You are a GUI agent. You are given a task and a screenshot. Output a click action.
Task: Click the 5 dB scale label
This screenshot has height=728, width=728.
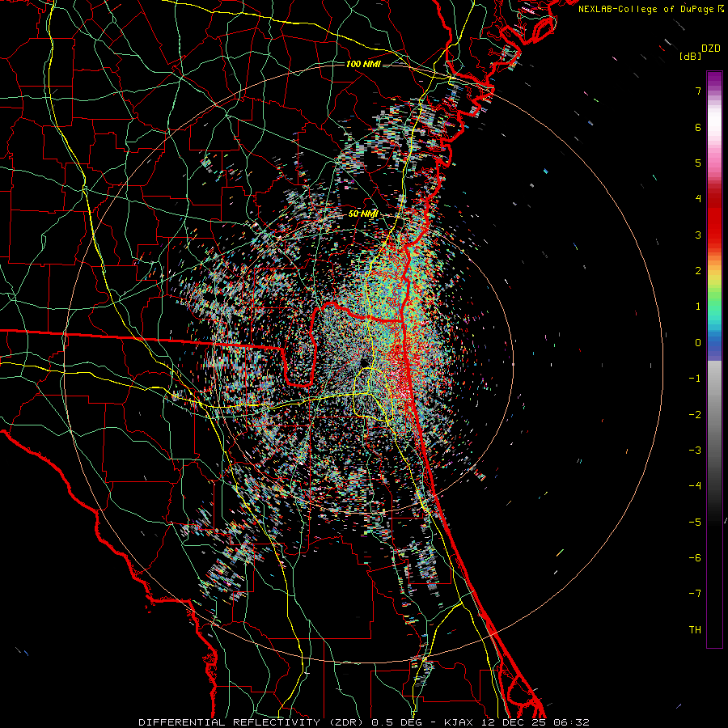point(698,163)
